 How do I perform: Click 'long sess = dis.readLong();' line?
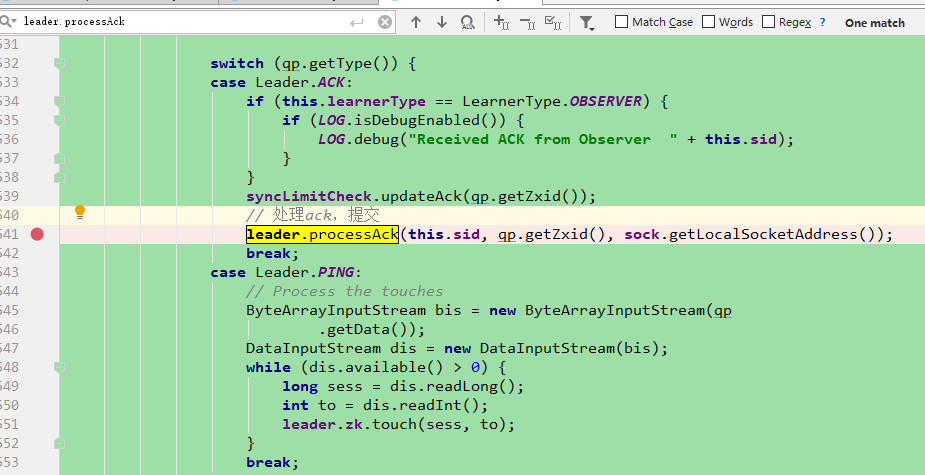click(x=403, y=386)
